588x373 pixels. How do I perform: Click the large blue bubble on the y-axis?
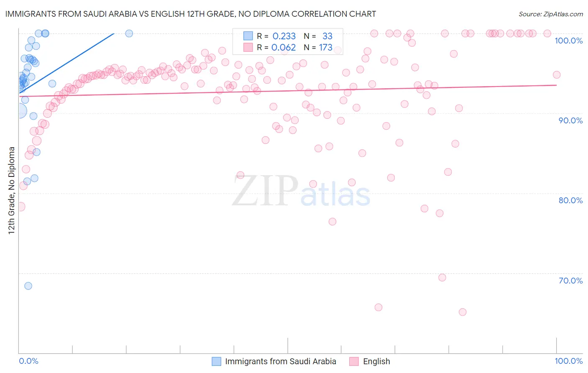[19, 111]
